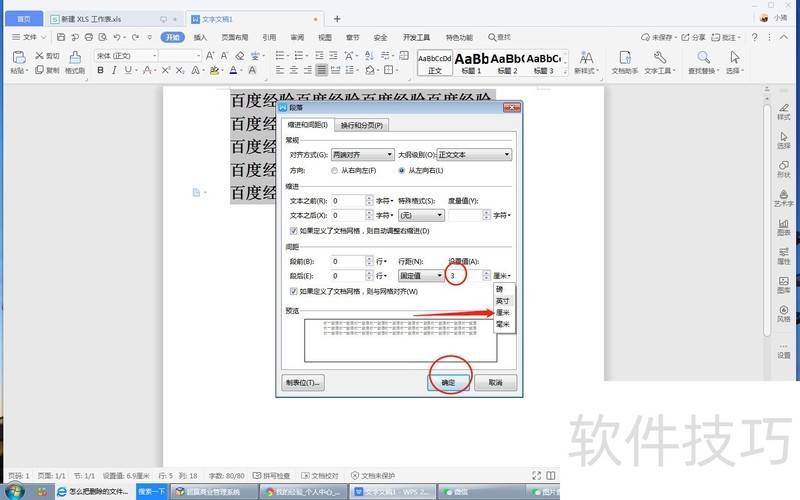Switch to Line and Page Breaks (换行和分页) tab

[x=362, y=125]
